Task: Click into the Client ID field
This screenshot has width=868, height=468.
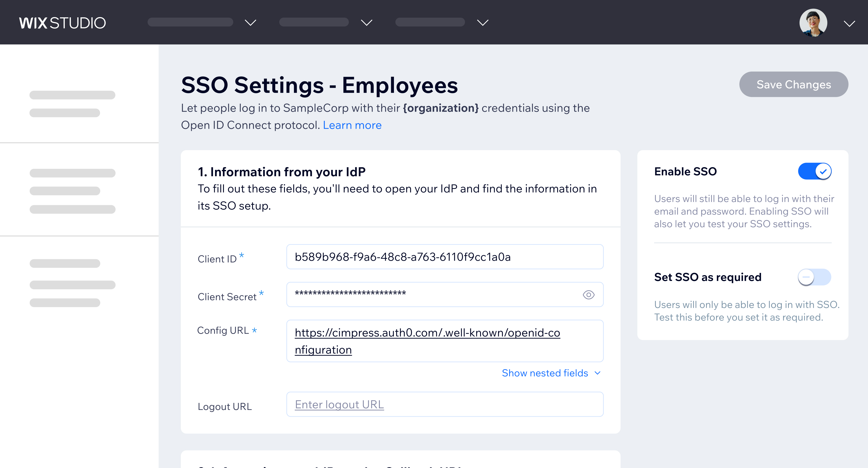Action: click(445, 257)
